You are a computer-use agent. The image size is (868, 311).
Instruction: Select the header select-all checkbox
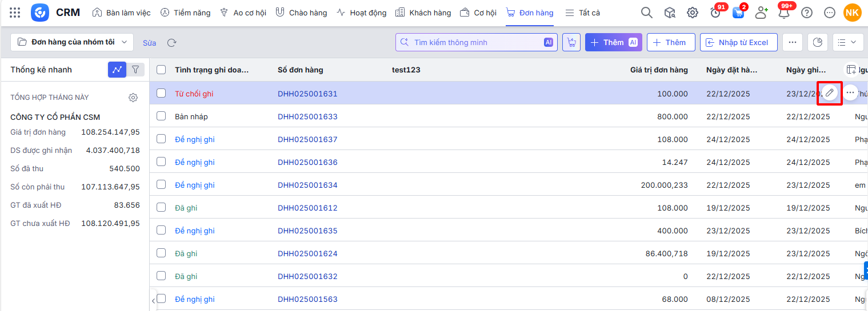click(x=161, y=70)
